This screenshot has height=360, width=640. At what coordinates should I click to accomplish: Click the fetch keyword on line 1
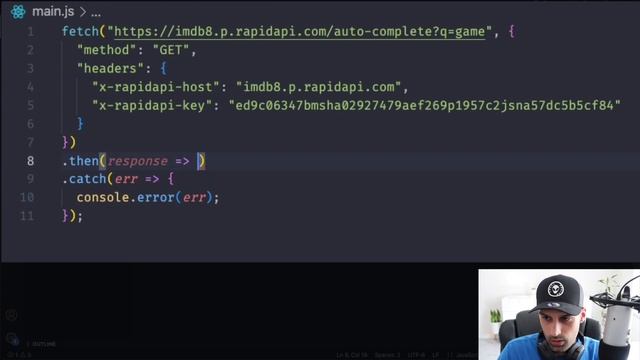coord(80,31)
